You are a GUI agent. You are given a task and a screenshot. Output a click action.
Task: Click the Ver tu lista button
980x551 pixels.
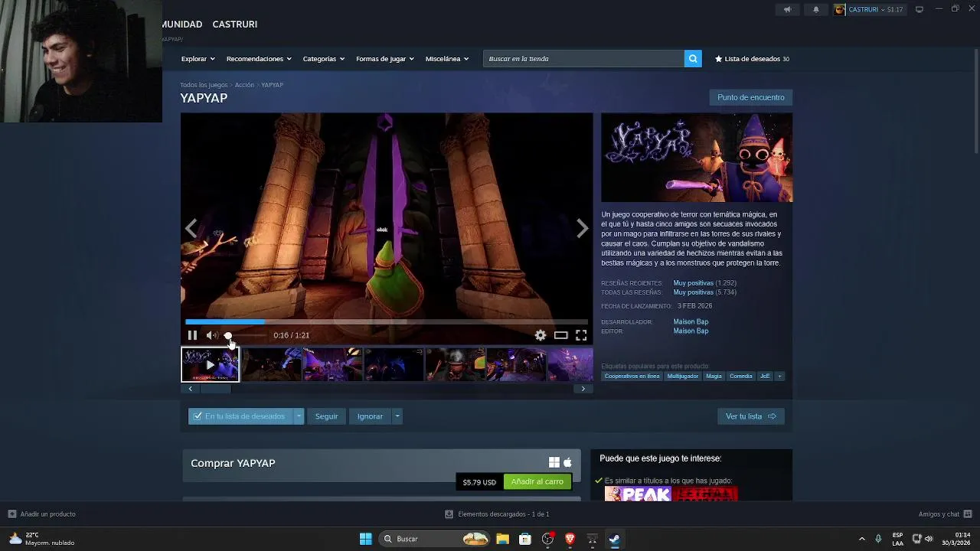point(750,416)
